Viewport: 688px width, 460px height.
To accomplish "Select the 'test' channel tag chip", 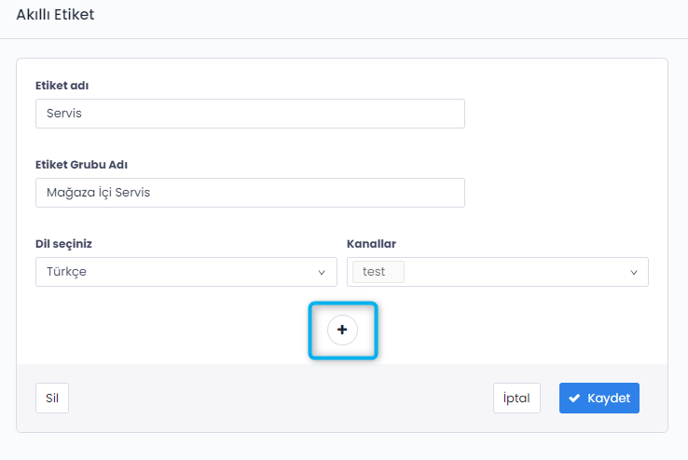I will tap(375, 272).
